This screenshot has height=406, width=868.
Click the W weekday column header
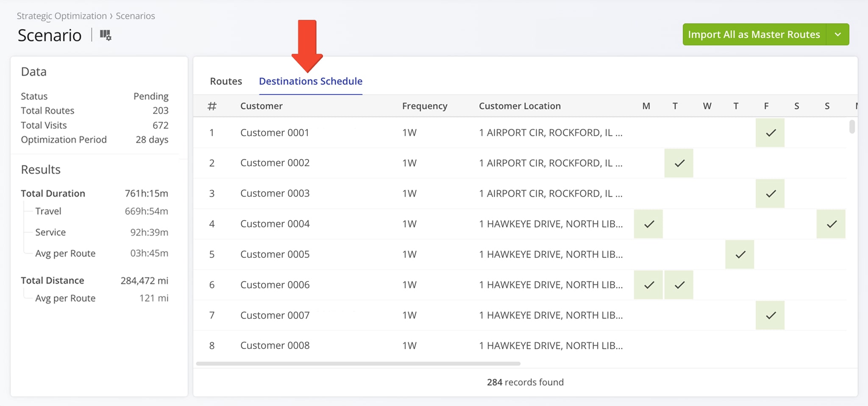(x=707, y=106)
